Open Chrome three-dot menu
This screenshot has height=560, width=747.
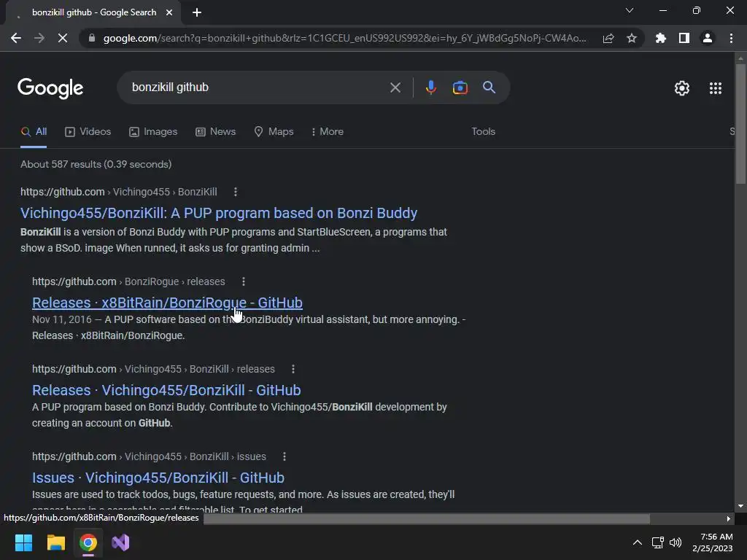click(731, 38)
